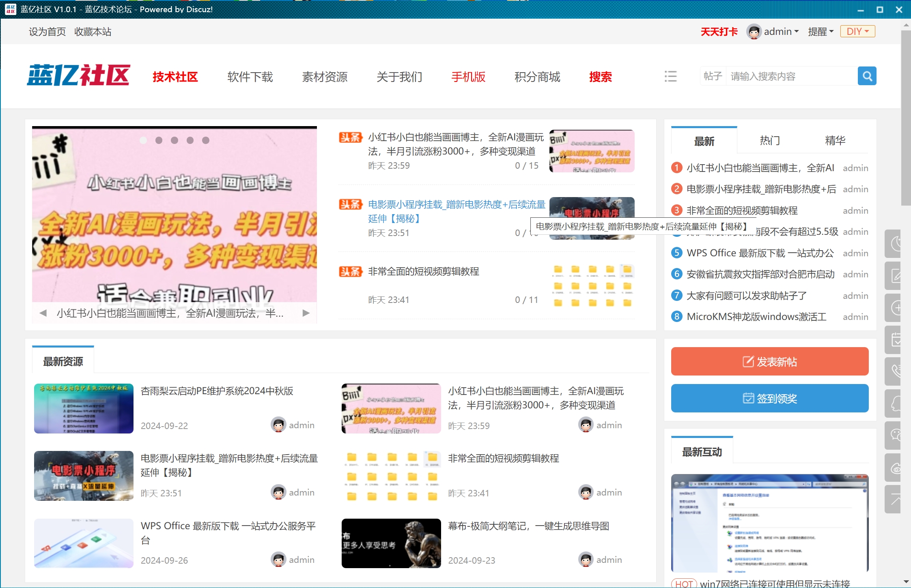
Task: Open 杏雨梨云启动PE维护系统2024中秋版 post title
Action: point(217,391)
